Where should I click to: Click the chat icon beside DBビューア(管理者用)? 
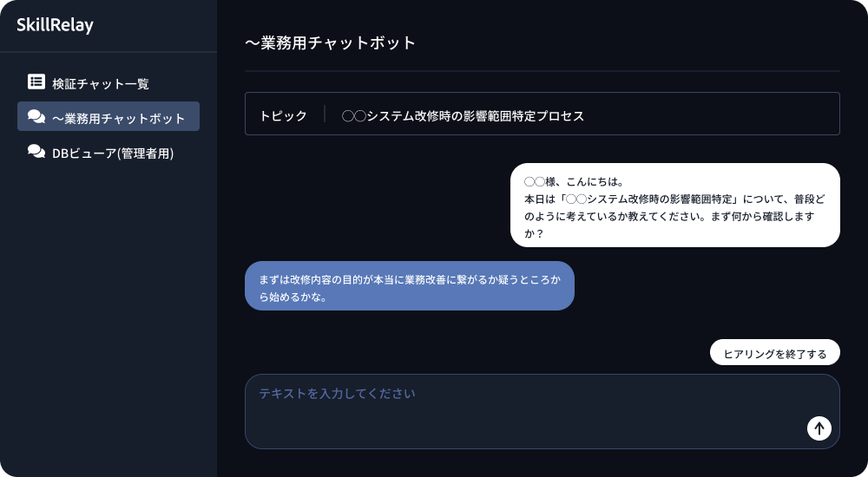click(36, 152)
